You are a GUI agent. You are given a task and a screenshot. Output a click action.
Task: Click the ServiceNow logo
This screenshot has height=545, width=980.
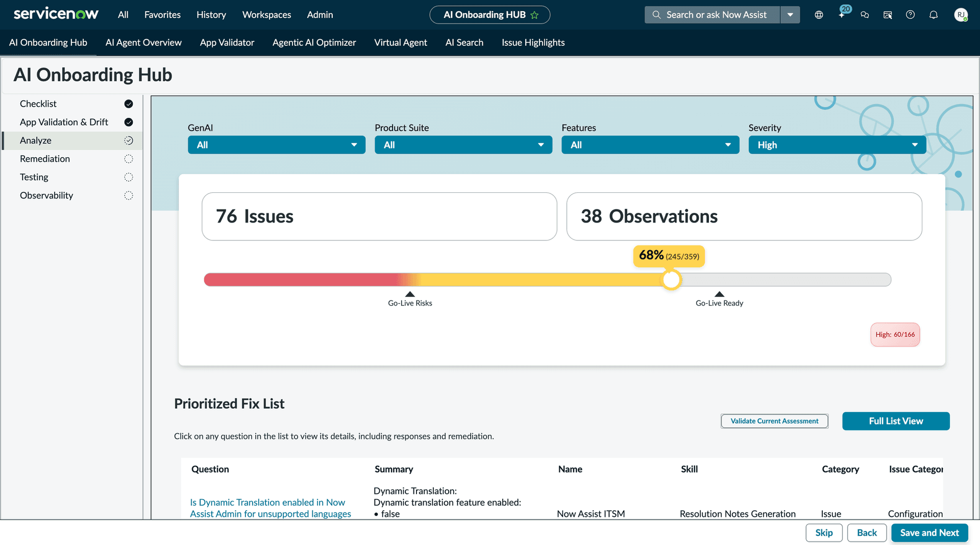pyautogui.click(x=56, y=14)
